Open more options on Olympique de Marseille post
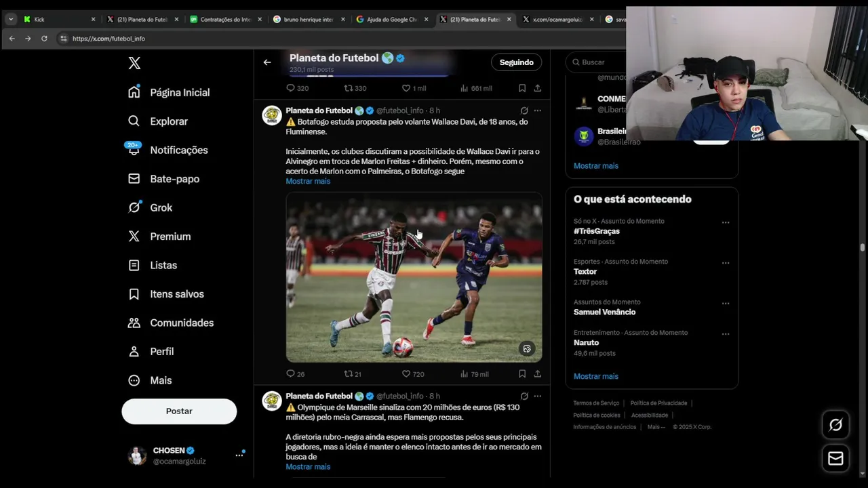Viewport: 868px width, 488px height. [x=537, y=396]
